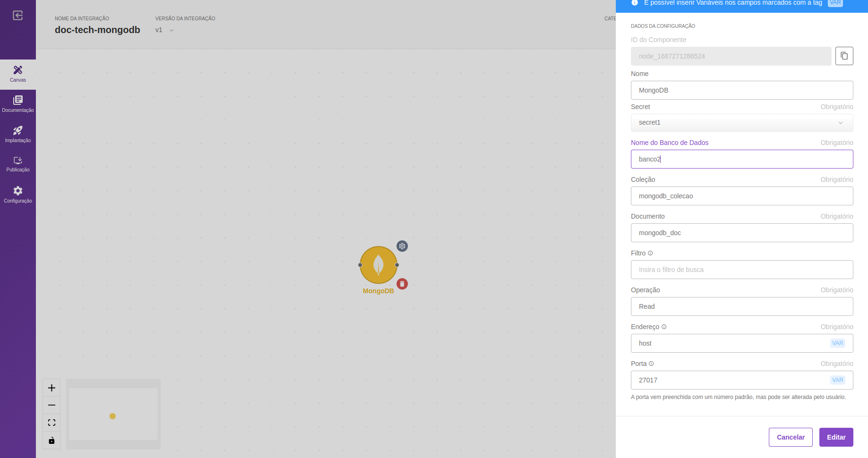
Task: Click the minimap thumbnail of the canvas
Action: pos(113,414)
